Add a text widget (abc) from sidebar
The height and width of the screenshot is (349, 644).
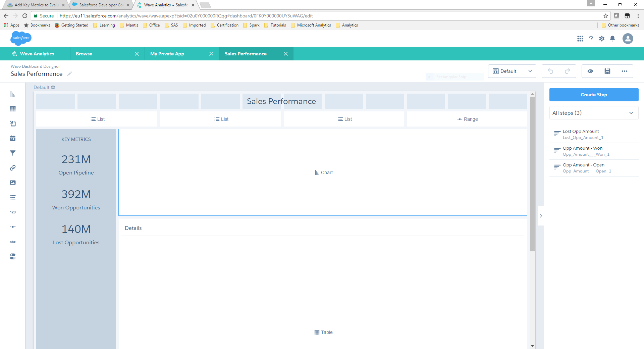coord(13,242)
